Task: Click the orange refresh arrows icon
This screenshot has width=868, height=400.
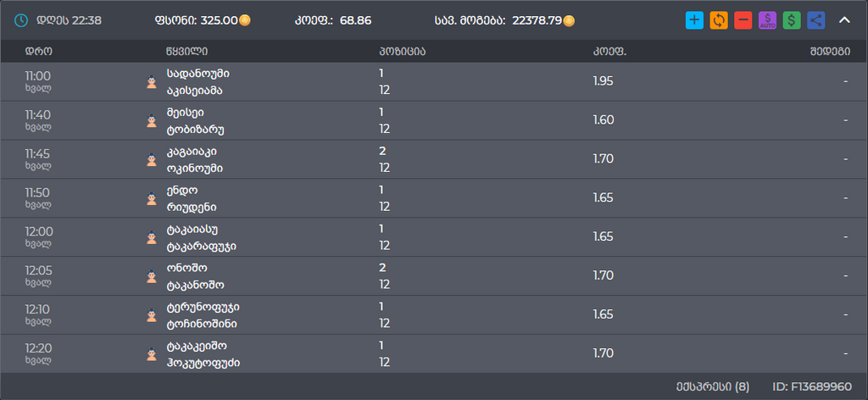Action: pos(719,20)
